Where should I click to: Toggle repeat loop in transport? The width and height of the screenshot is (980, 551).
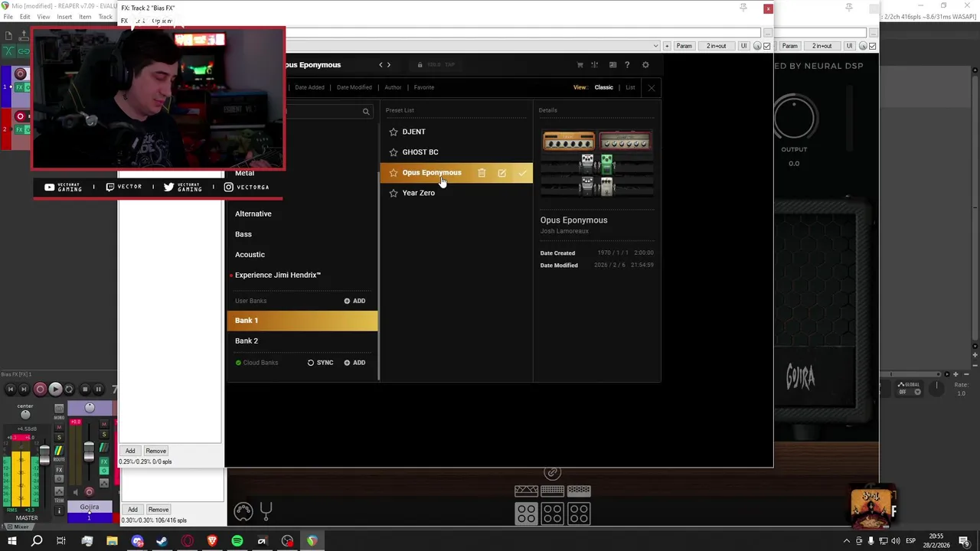point(69,390)
